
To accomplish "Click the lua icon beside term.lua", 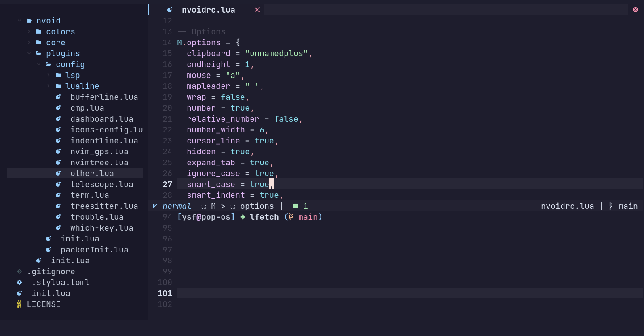I will [58, 195].
